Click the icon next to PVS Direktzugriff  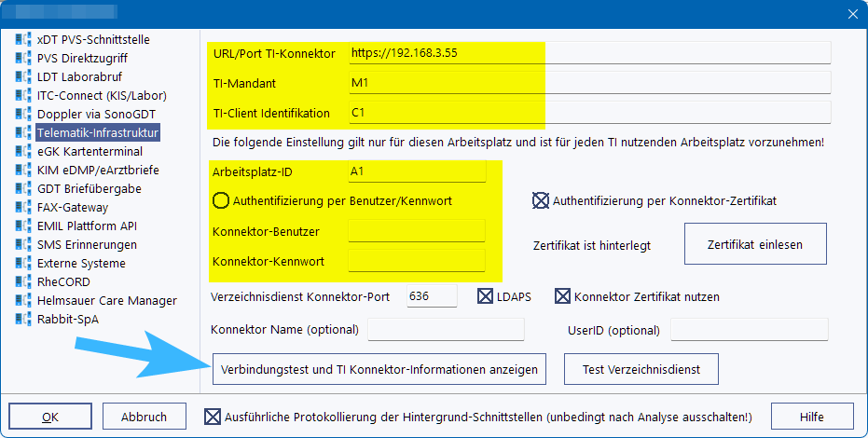[23, 59]
